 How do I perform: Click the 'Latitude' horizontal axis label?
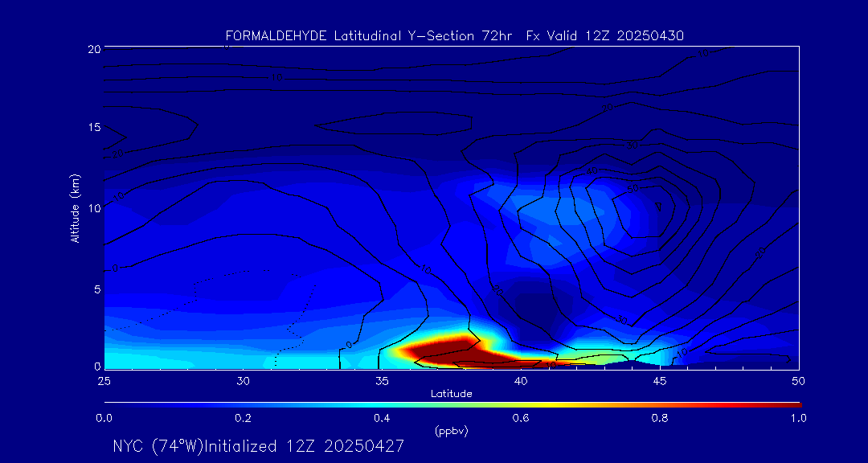(452, 394)
